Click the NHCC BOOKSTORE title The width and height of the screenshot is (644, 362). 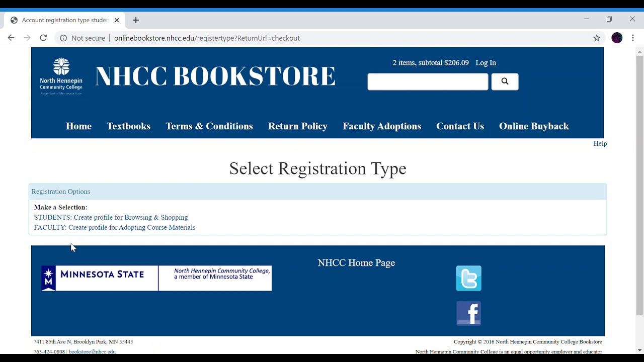(x=215, y=76)
